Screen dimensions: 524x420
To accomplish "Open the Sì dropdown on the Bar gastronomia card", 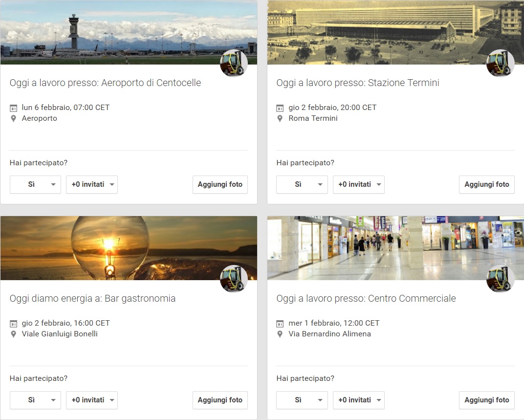I will point(35,400).
